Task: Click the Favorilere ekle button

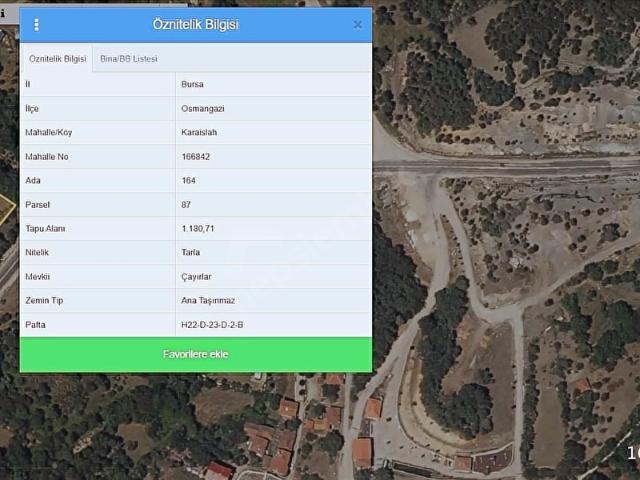Action: point(196,355)
